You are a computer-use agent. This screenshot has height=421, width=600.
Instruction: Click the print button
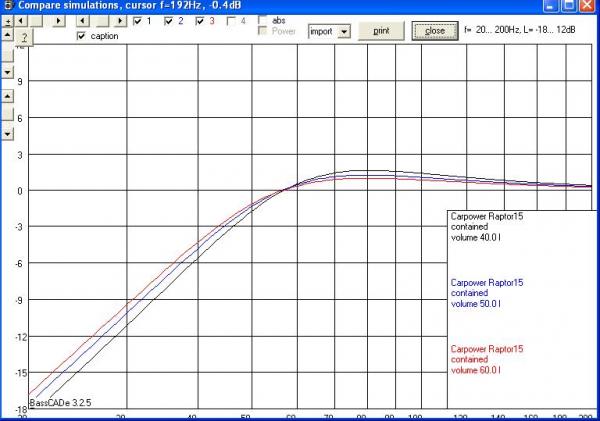[381, 30]
